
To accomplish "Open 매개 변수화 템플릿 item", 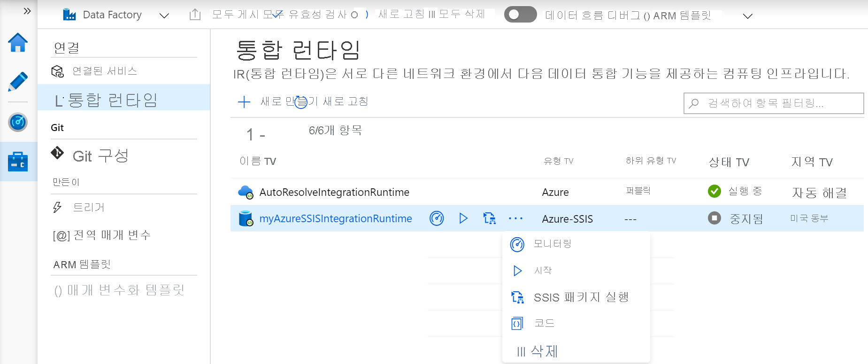I will pos(119,290).
